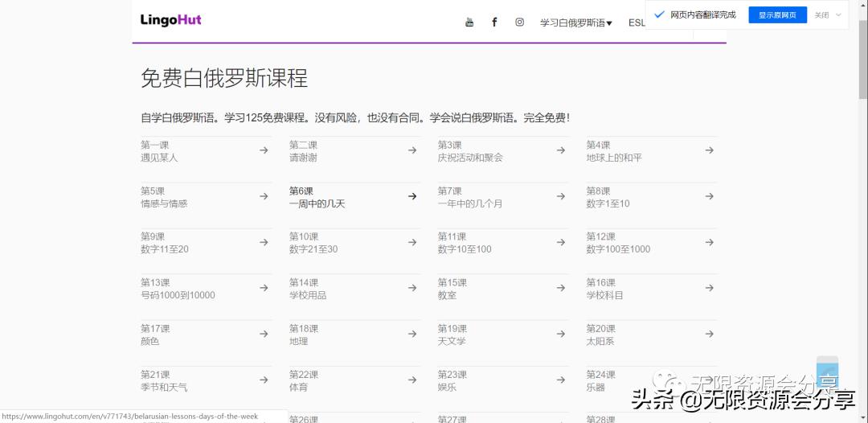Click the arrow for 第13课 号码1000到10000
This screenshot has height=423, width=868.
click(264, 288)
